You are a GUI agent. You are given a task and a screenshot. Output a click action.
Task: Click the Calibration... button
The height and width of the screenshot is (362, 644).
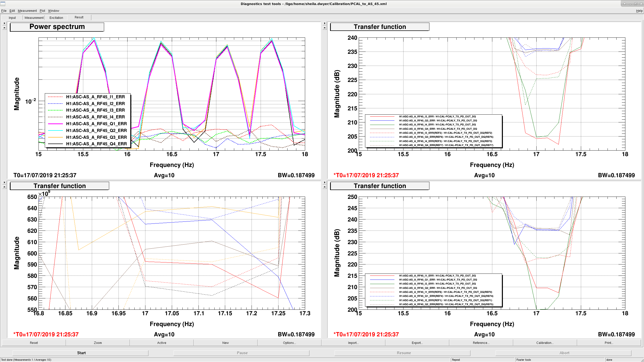pyautogui.click(x=545, y=343)
